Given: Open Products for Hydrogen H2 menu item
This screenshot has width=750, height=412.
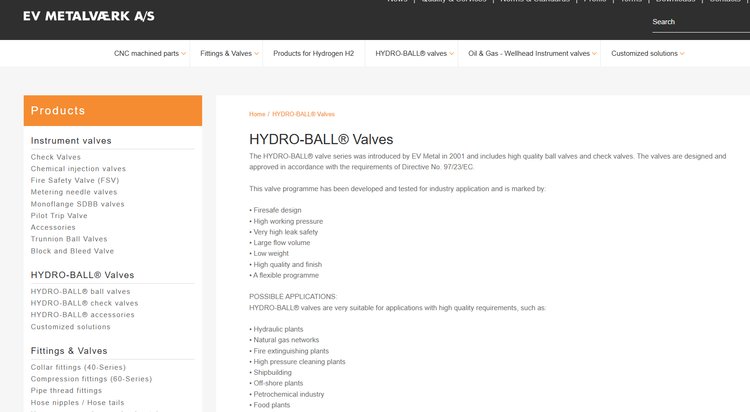Looking at the screenshot, I should click(x=313, y=53).
